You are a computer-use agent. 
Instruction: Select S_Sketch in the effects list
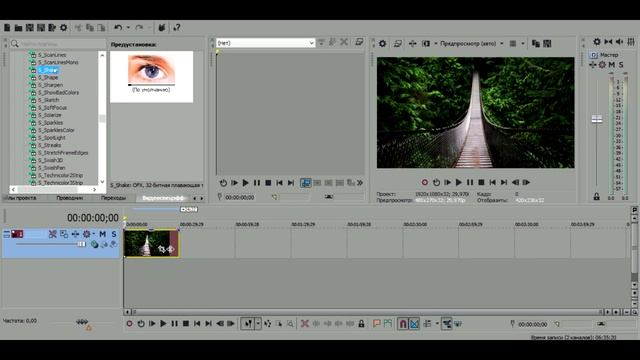pyautogui.click(x=49, y=100)
